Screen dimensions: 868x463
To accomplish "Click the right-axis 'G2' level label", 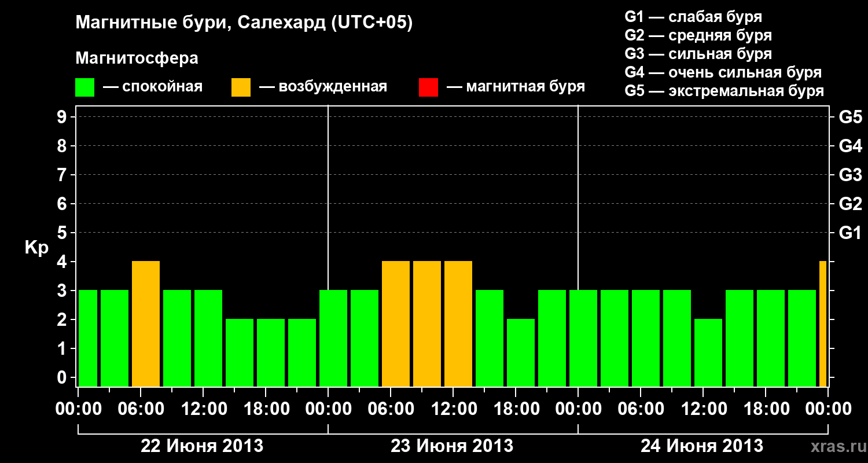I will click(850, 204).
